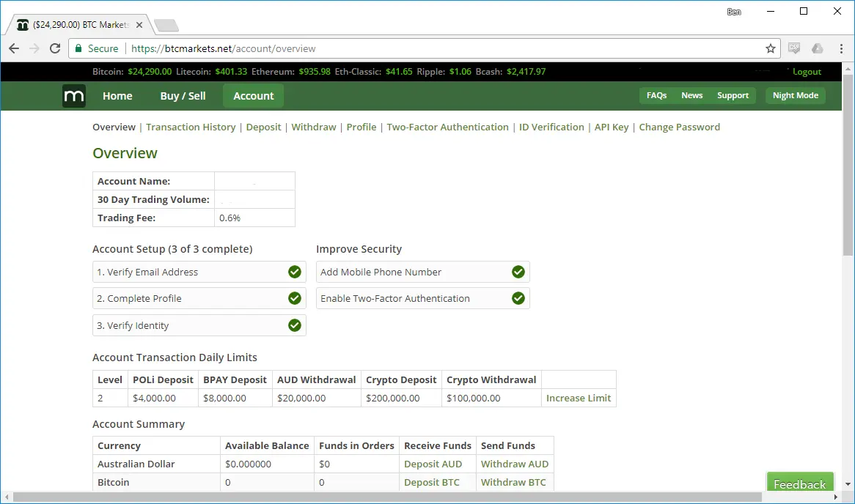Click Deposit BTC link
Viewport: 855px width, 504px height.
(432, 483)
